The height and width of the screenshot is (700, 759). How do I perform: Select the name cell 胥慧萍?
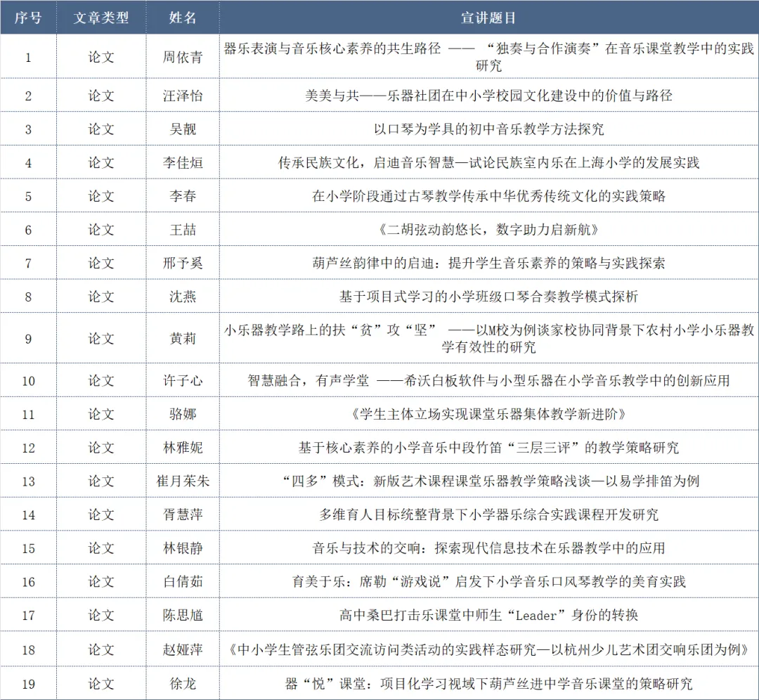[x=183, y=514]
